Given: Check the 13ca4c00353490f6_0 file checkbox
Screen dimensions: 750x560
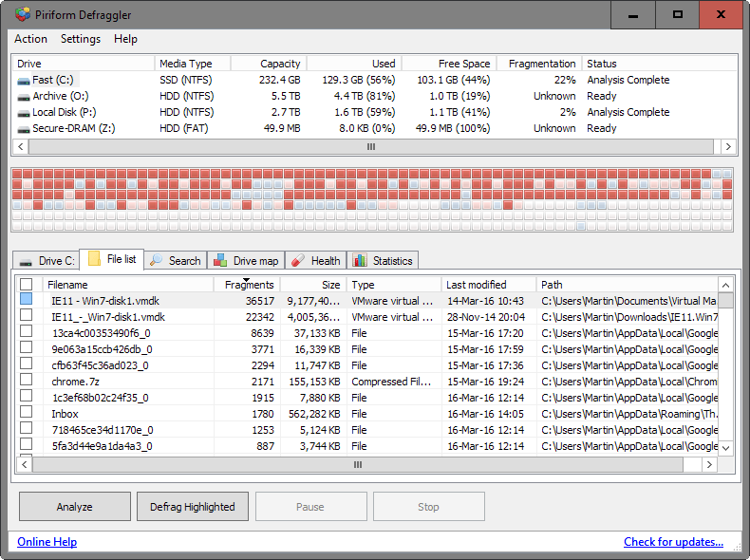Looking at the screenshot, I should [26, 331].
